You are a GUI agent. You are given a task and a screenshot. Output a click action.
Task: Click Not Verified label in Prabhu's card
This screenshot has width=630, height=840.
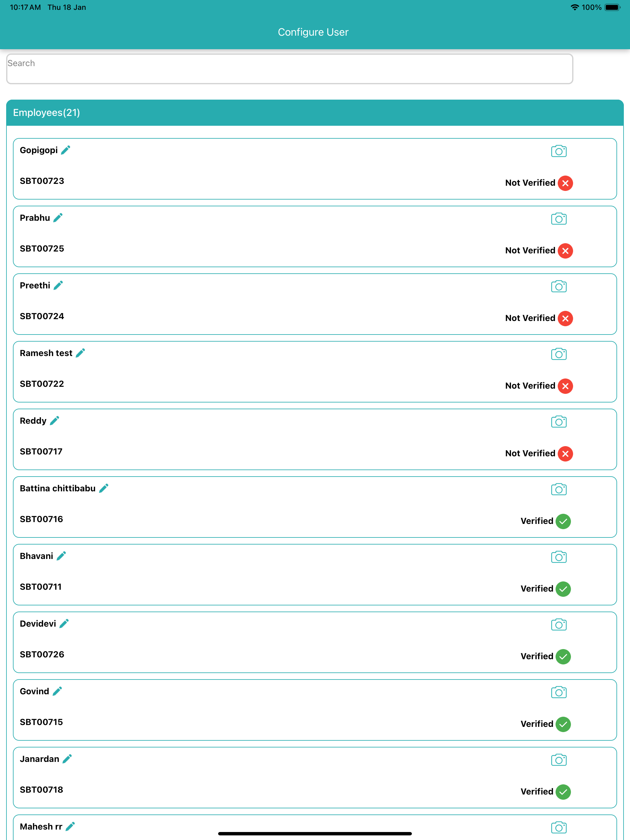[530, 250]
